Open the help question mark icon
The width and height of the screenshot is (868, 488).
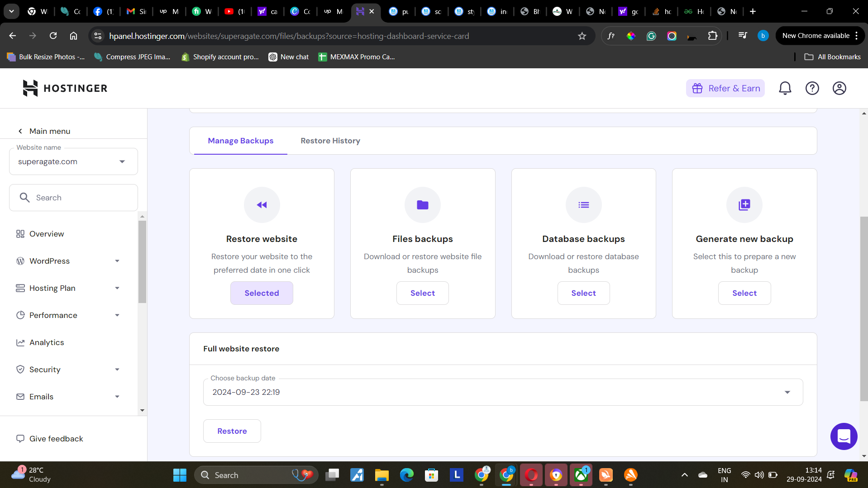point(812,88)
